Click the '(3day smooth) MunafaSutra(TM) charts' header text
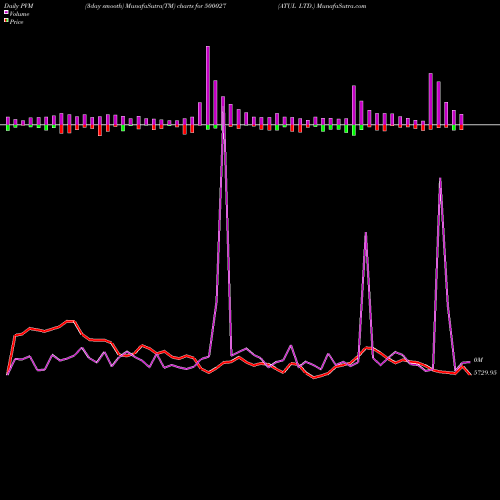The width and height of the screenshot is (500, 500). click(140, 6)
